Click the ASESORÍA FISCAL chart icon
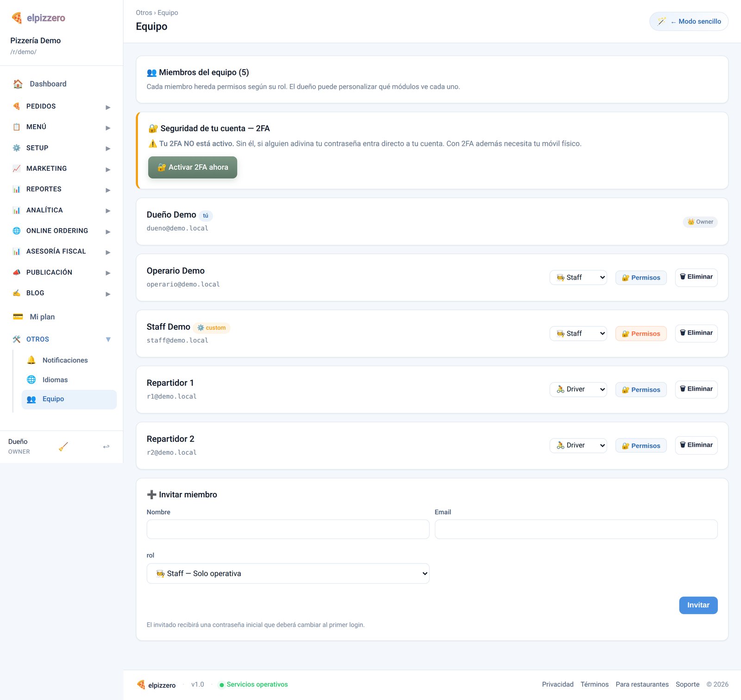The width and height of the screenshot is (741, 700). [x=17, y=251]
